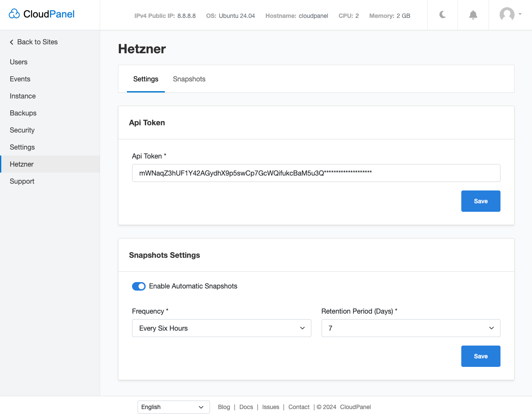The width and height of the screenshot is (532, 418).
Task: Visit the CloudPanel Blog link
Action: 224,407
